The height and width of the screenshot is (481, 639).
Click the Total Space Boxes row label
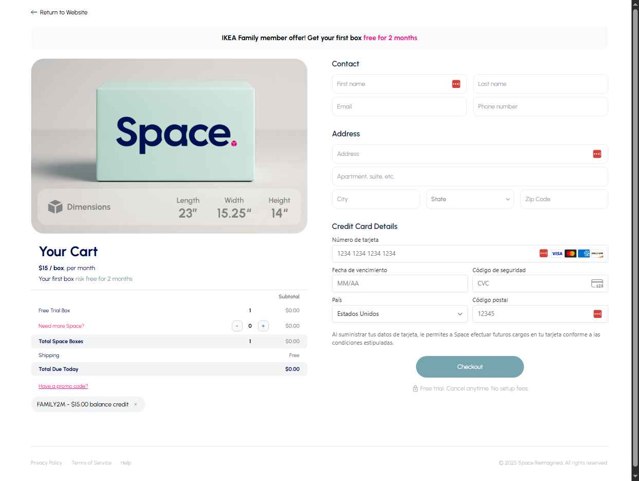coord(61,342)
